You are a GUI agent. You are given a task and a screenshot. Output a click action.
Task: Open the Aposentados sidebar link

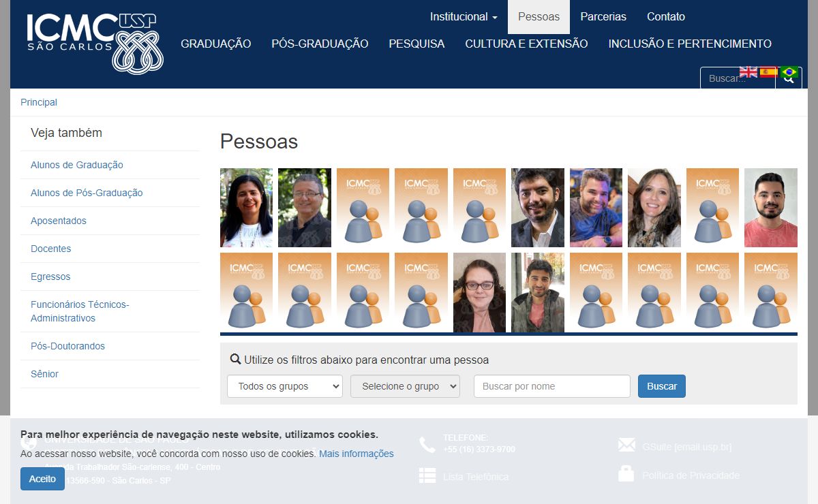59,221
